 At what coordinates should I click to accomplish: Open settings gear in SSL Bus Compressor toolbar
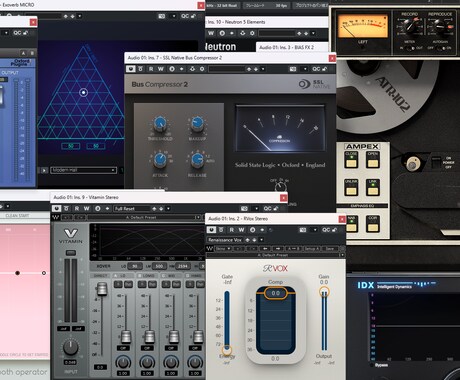202,69
